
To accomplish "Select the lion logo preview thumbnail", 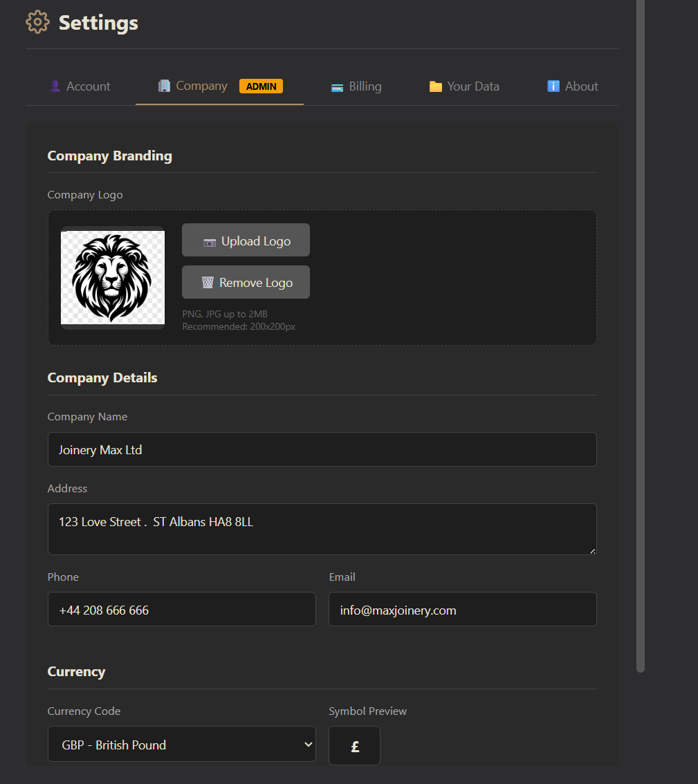I will [113, 277].
